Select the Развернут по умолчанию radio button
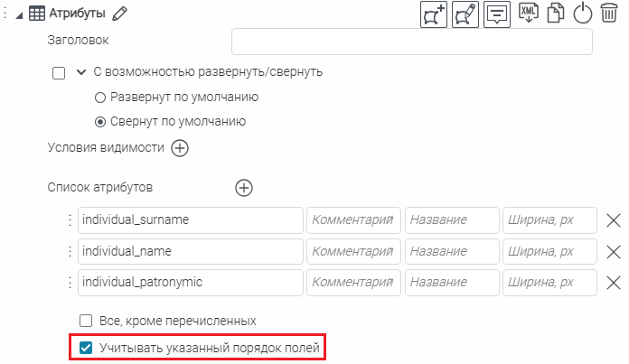 tap(101, 98)
